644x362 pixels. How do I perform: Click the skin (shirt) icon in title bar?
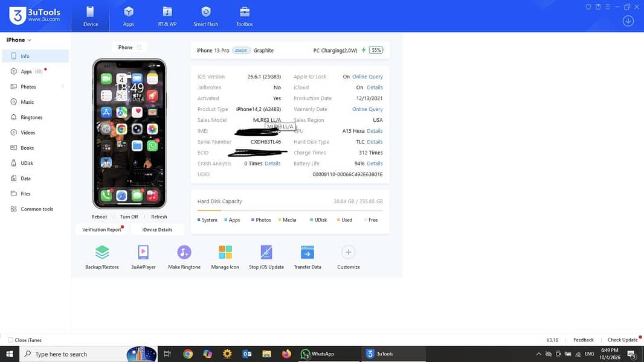click(588, 7)
